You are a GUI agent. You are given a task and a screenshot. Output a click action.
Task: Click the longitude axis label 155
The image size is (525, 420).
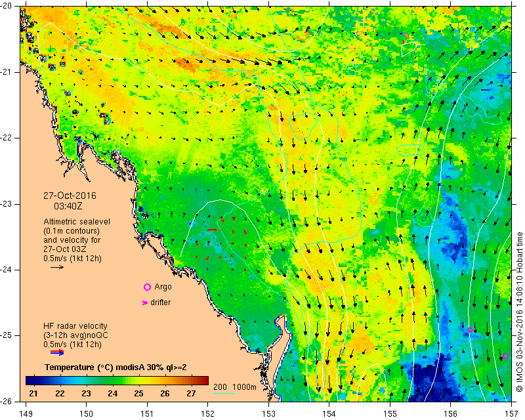[390, 414]
